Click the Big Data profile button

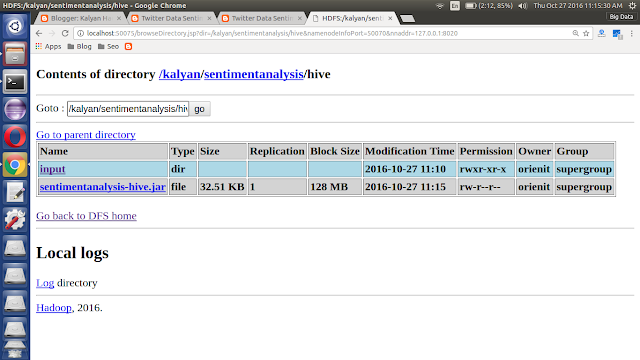pyautogui.click(x=621, y=17)
